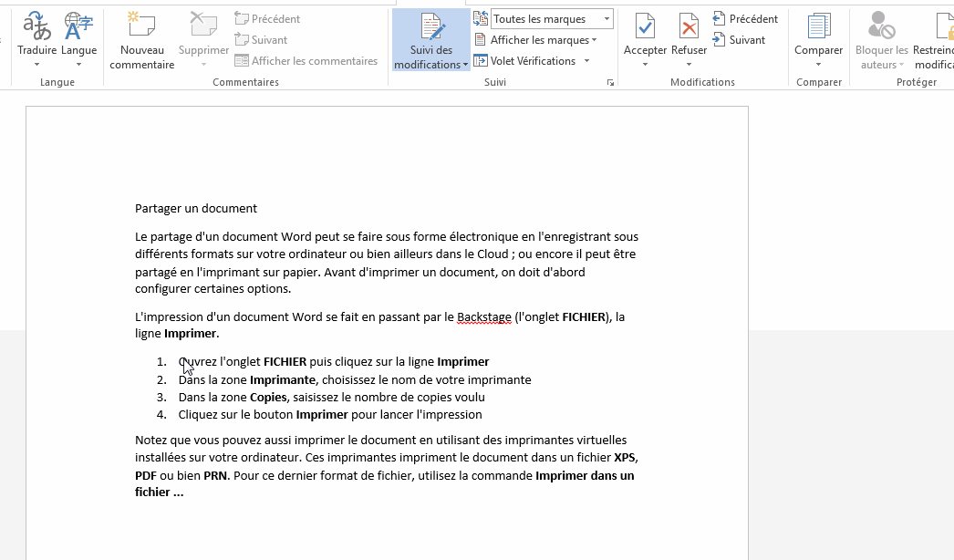Click 'configurer certaines options.' text
954x560 pixels.
coord(213,288)
